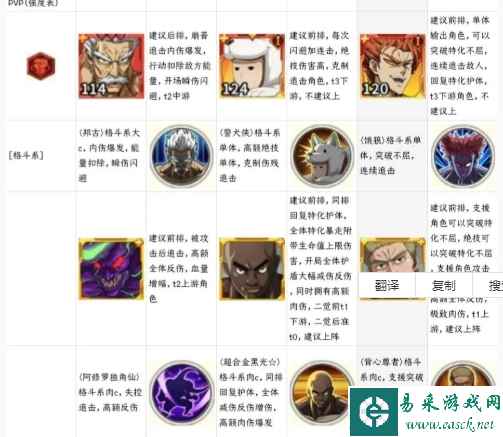
Task: Choose 翻译 in the popup menu
Action: tap(387, 286)
